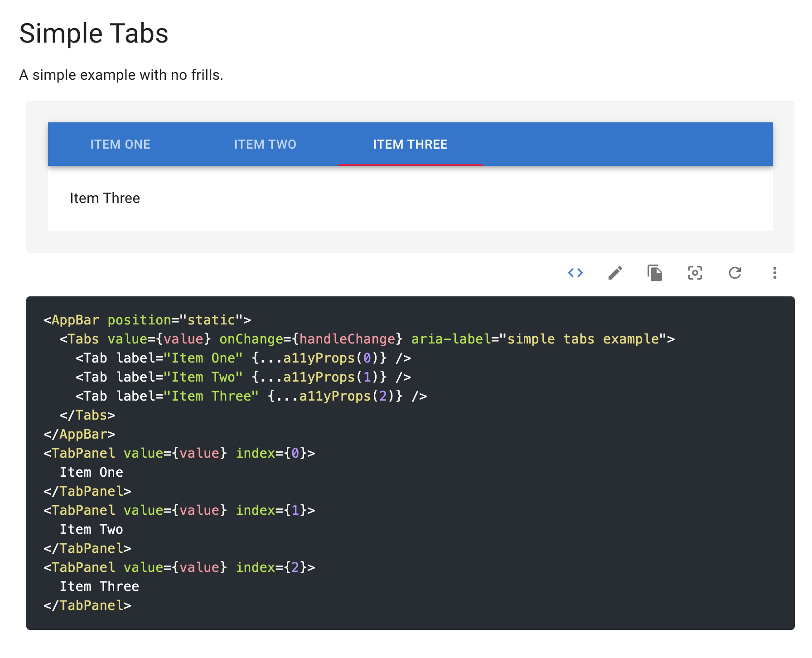Viewport: 812px width, 658px height.
Task: Toggle the show source code icon
Action: coord(575,273)
